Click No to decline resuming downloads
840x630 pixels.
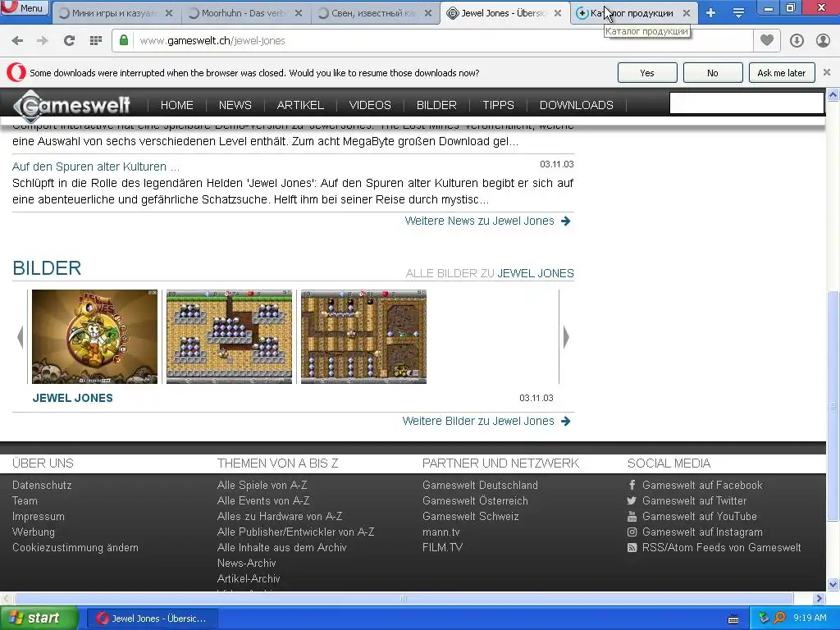coord(713,73)
